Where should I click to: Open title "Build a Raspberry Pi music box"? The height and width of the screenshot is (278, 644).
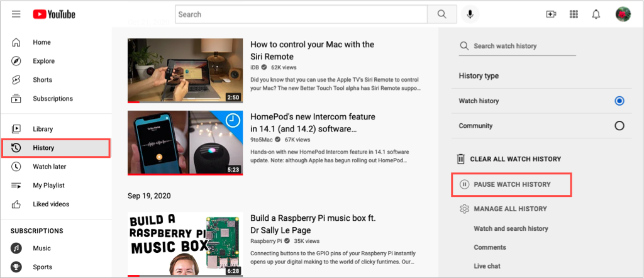click(x=313, y=224)
